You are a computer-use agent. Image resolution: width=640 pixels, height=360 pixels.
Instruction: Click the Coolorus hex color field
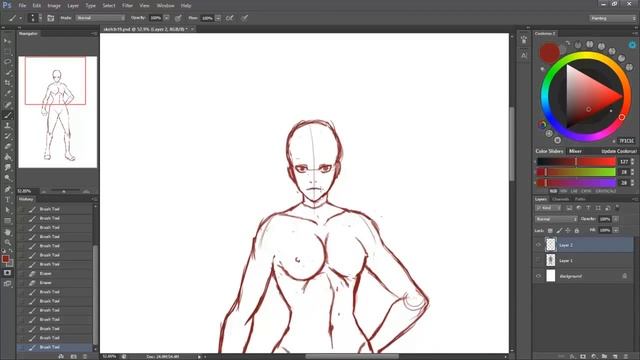click(x=627, y=141)
